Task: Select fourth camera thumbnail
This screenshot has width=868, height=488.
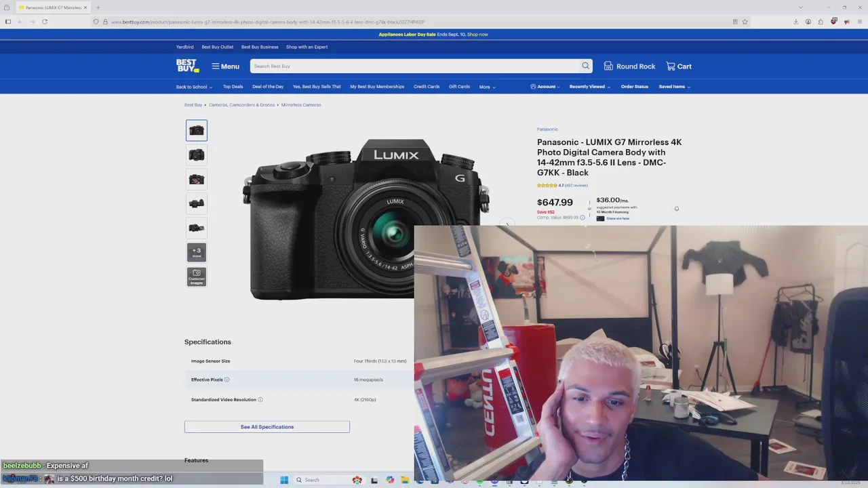Action: coord(197,203)
